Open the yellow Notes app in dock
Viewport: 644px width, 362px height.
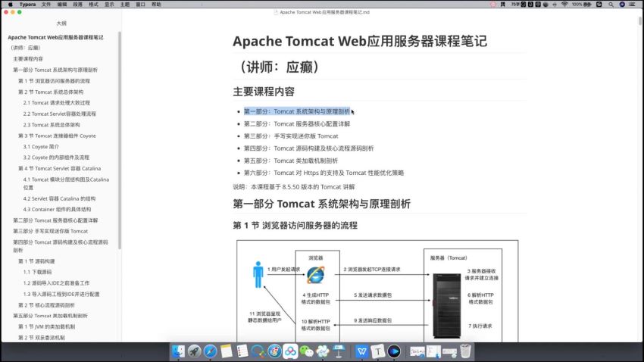point(227,351)
